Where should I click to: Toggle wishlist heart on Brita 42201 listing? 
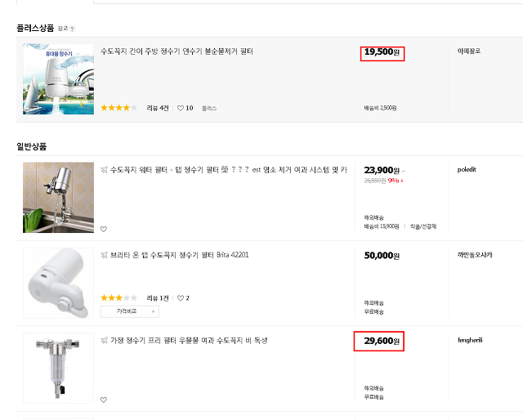(x=181, y=298)
